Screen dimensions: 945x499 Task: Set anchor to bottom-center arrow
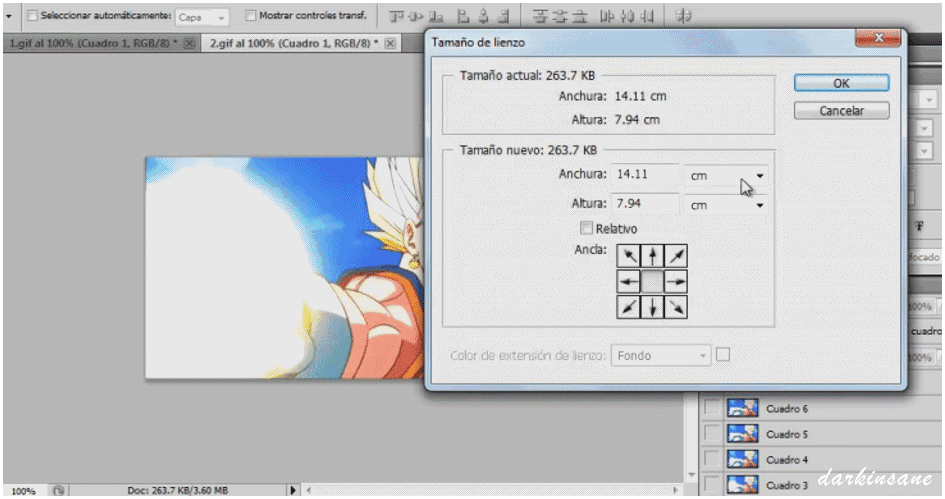click(x=652, y=307)
